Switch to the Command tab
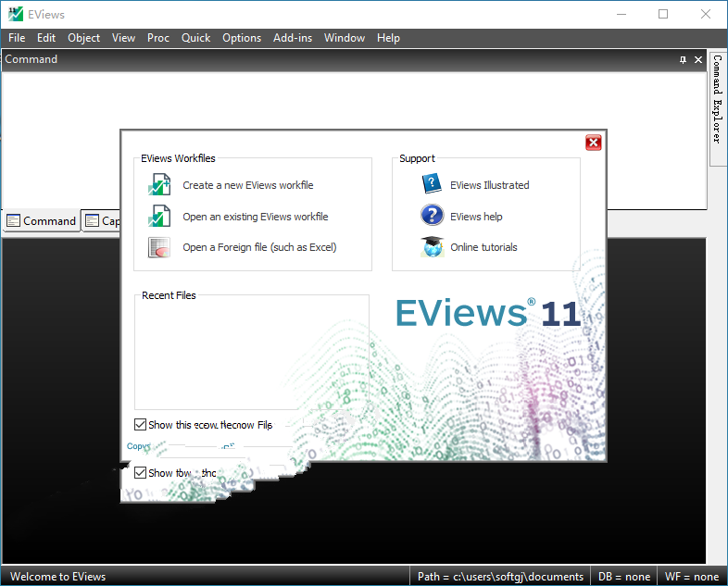Image resolution: width=728 pixels, height=586 pixels. coord(42,221)
